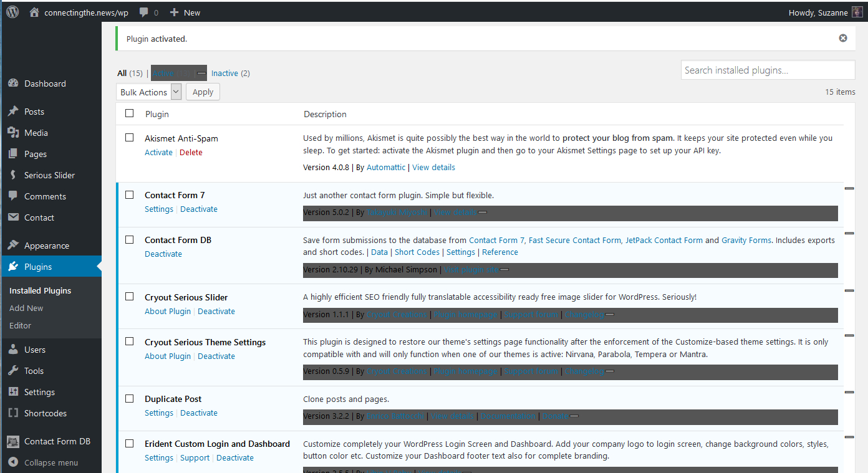Open the Short Codes link for Contact Form DB
The height and width of the screenshot is (473, 868).
tap(417, 252)
